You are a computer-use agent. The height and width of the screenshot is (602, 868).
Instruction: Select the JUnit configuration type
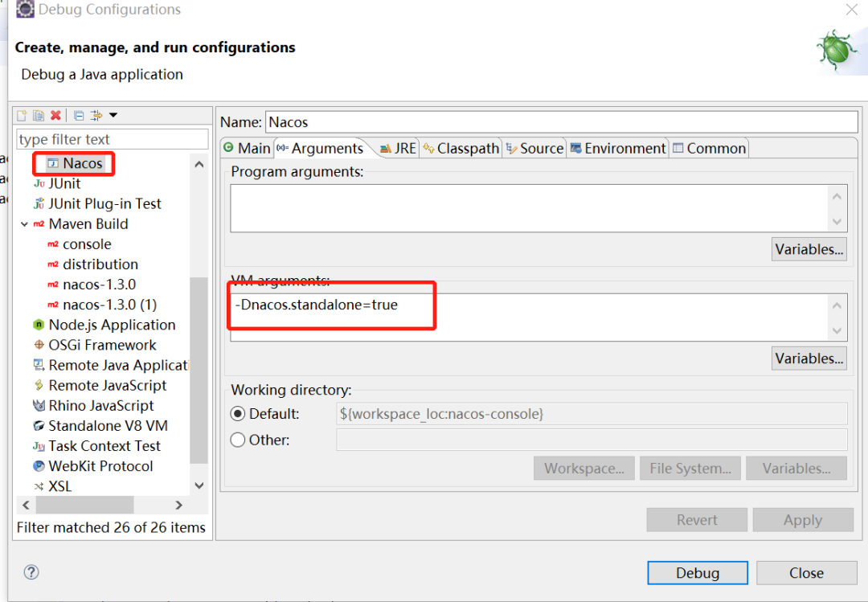(x=57, y=183)
